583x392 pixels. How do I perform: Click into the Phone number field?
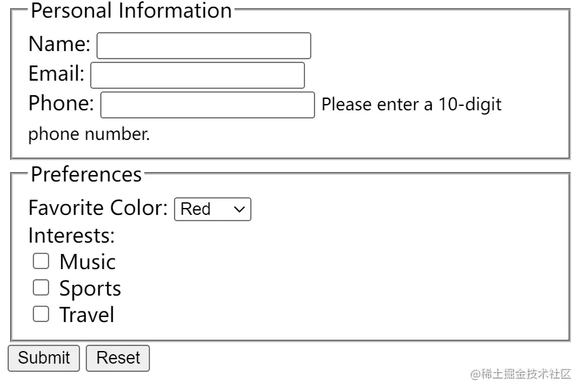click(x=207, y=105)
